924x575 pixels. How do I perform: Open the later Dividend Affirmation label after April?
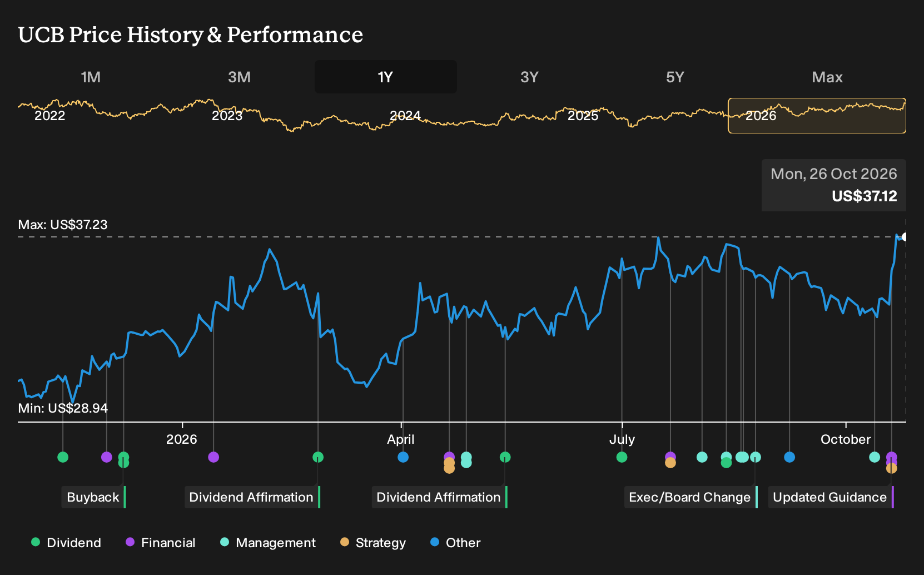[x=439, y=497]
